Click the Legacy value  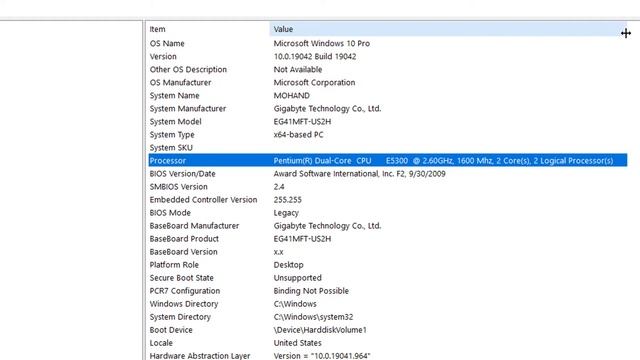tap(286, 213)
